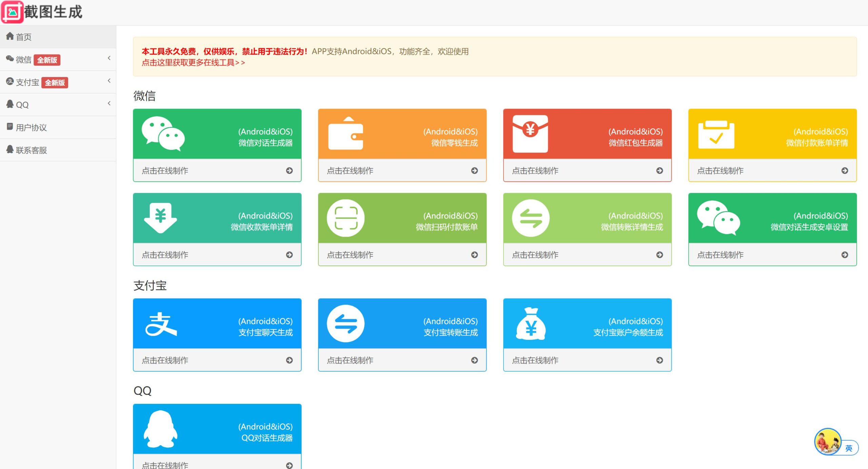Click the input method avatar widget 英

[836, 442]
